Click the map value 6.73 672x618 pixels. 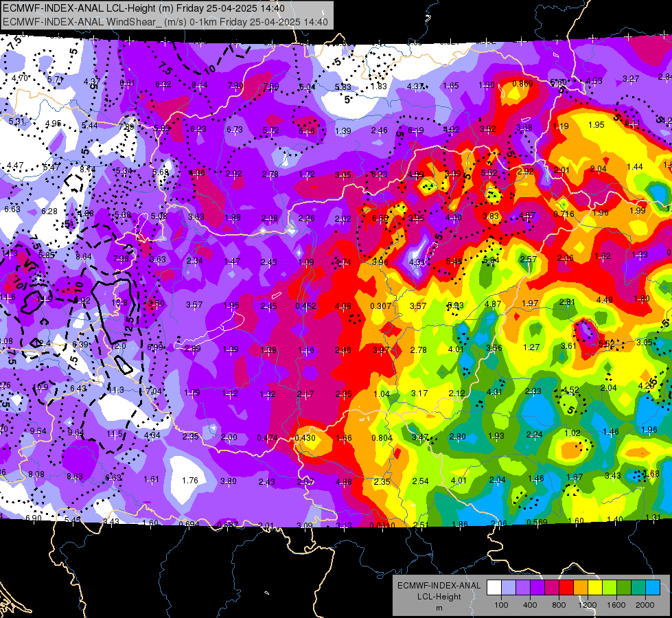[x=235, y=129]
